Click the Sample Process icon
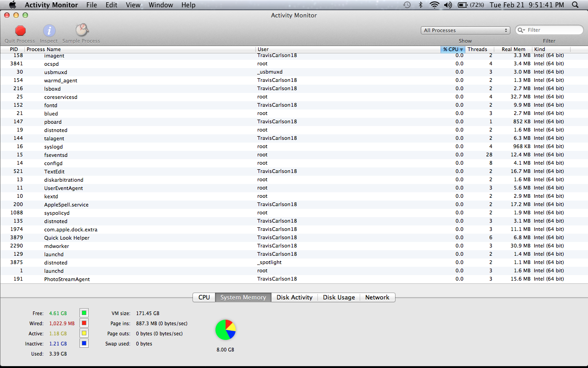This screenshot has height=368, width=588. pos(82,30)
